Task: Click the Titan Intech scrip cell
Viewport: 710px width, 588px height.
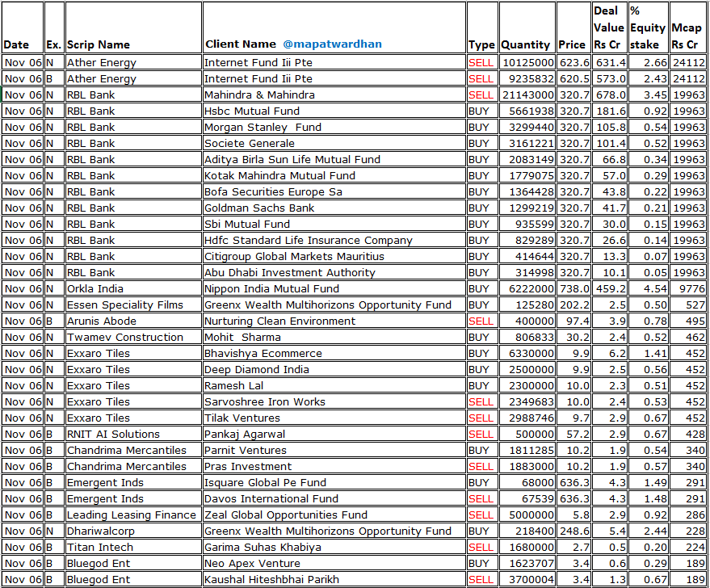Action: point(133,548)
